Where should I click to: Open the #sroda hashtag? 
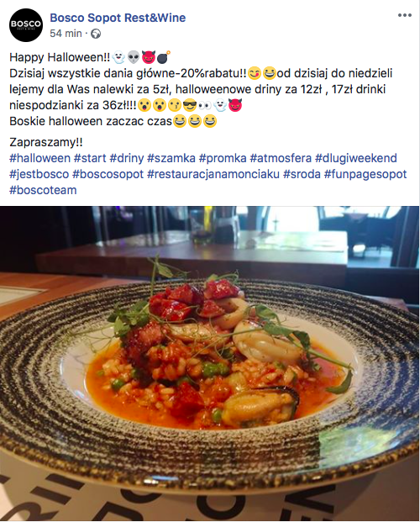tap(302, 174)
